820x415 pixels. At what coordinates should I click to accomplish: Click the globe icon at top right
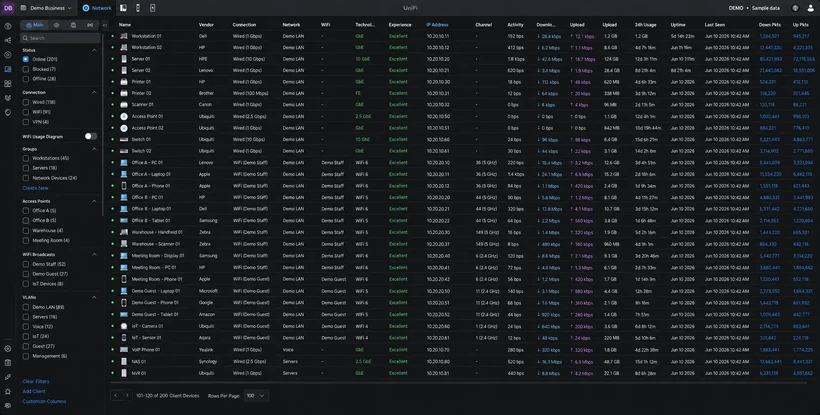click(795, 8)
